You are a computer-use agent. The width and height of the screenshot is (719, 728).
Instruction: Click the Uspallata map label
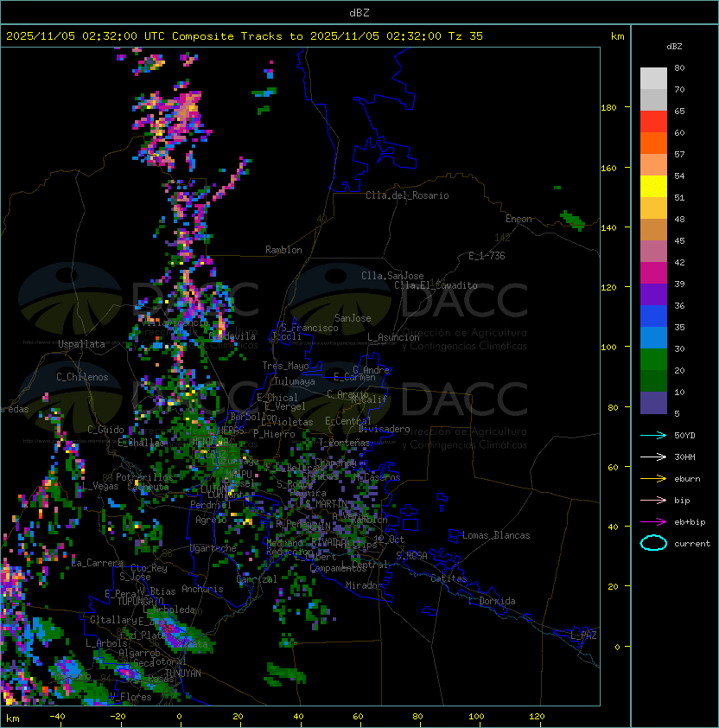tap(81, 344)
